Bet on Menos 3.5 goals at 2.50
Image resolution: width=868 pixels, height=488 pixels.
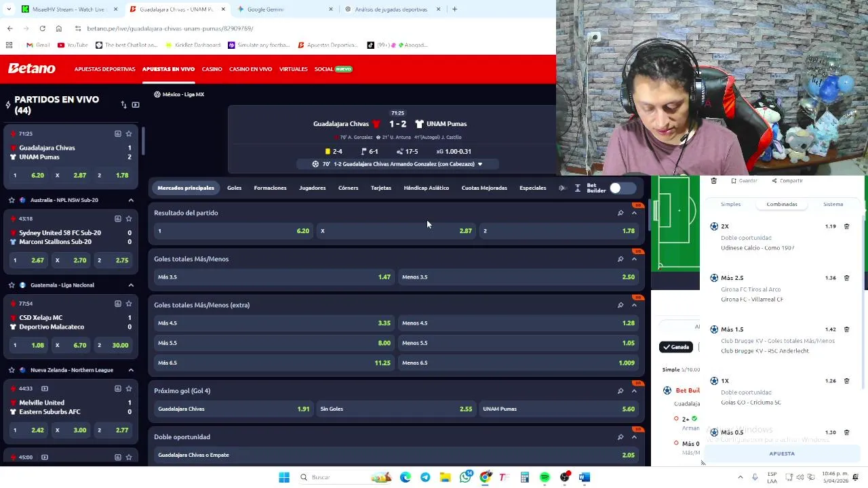[x=518, y=277]
